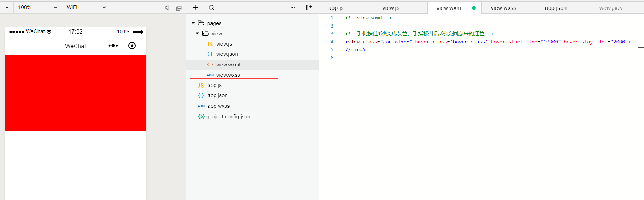
Task: Collapse the pages folder arrow
Action: (193, 23)
